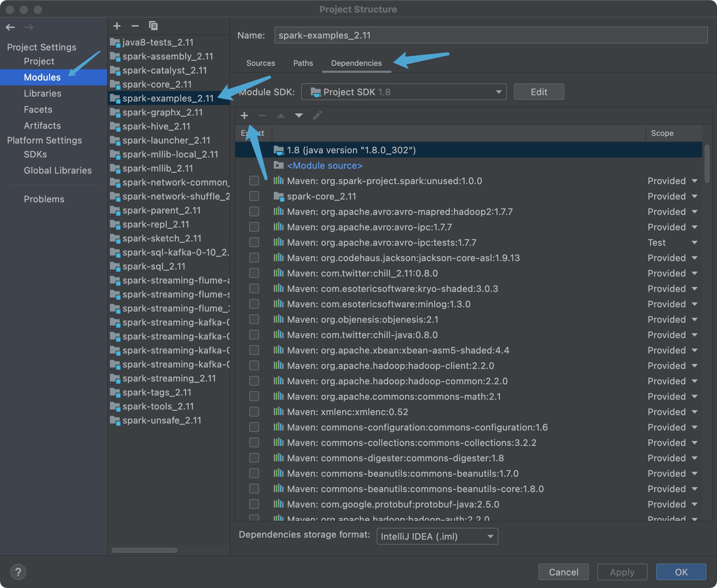Image resolution: width=717 pixels, height=588 pixels.
Task: Open Dependencies storage format dropdown
Action: click(x=437, y=536)
